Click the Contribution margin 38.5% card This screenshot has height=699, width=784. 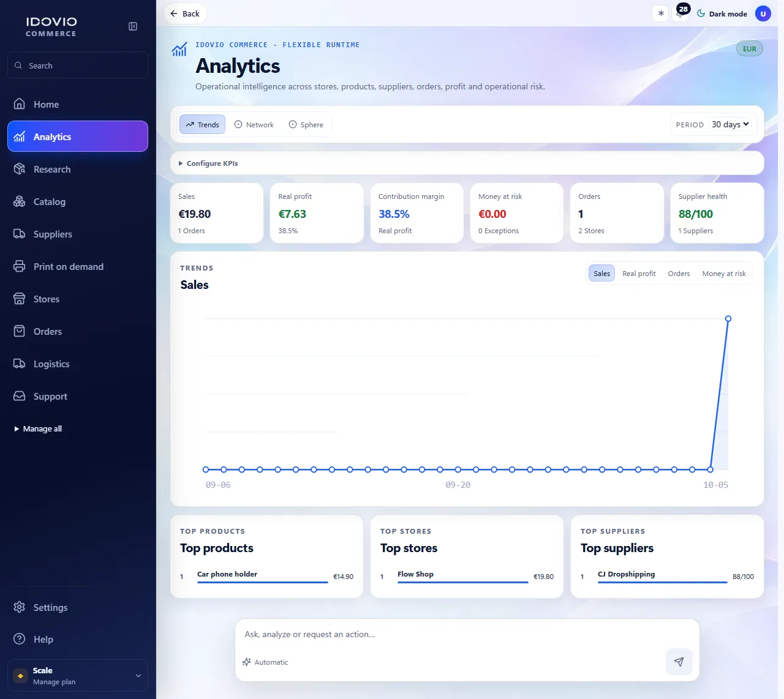click(417, 213)
